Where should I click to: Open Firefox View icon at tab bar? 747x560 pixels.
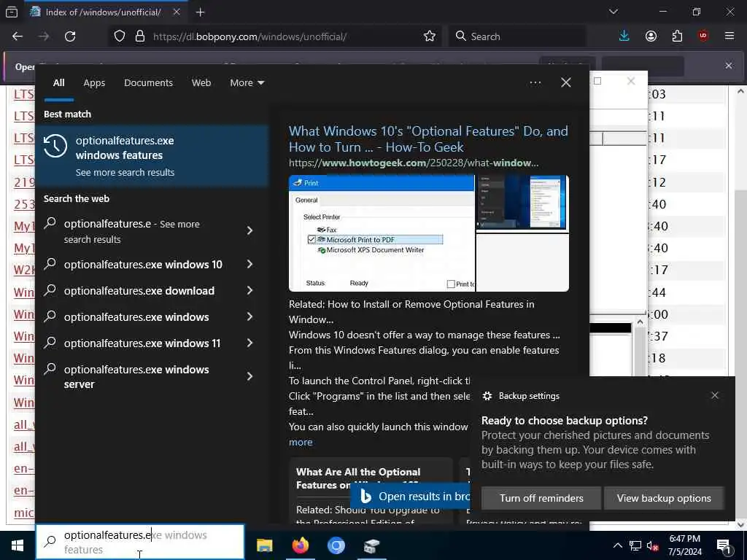coord(12,12)
